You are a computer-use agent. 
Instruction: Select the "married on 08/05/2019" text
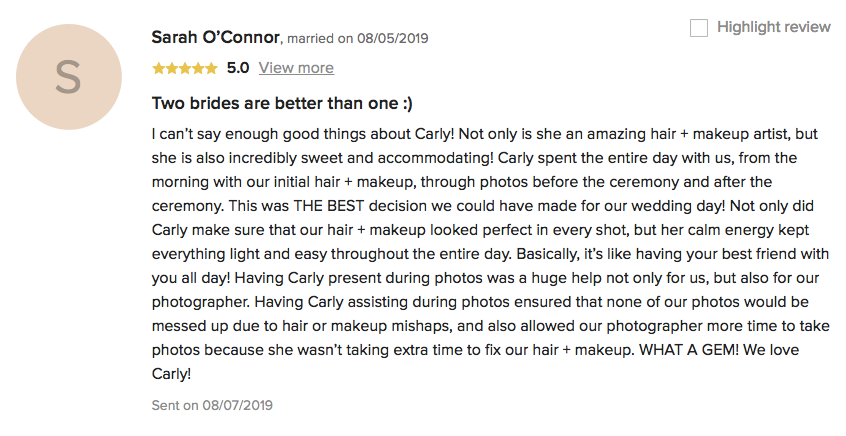pyautogui.click(x=357, y=38)
